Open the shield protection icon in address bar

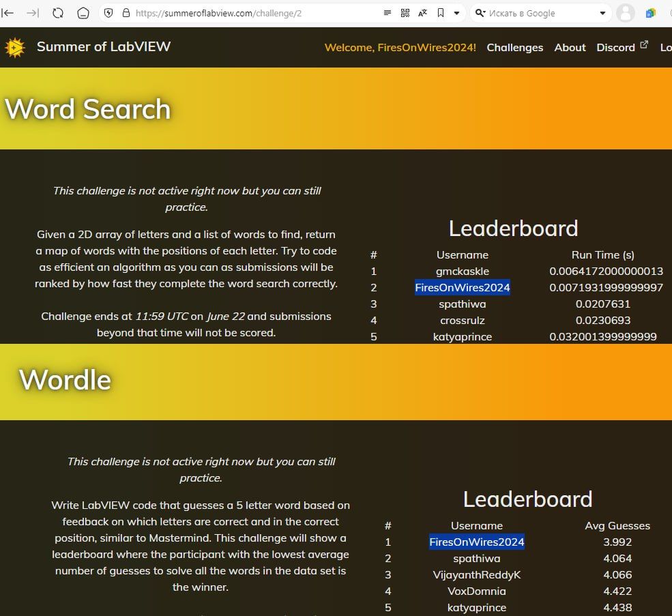click(x=108, y=13)
